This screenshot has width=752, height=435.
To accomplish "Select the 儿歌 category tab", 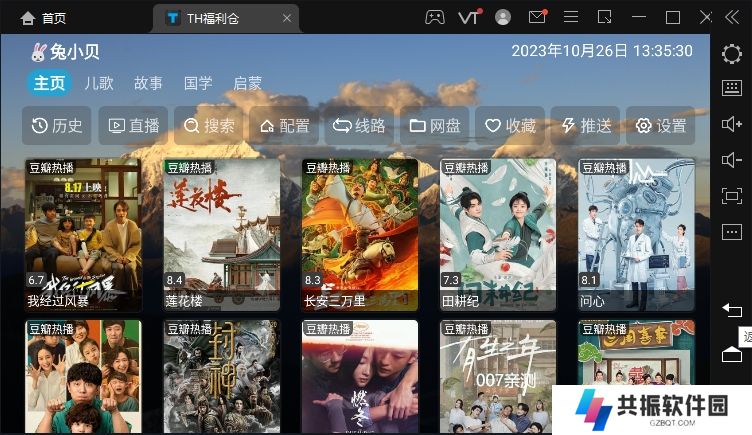I will coord(99,83).
